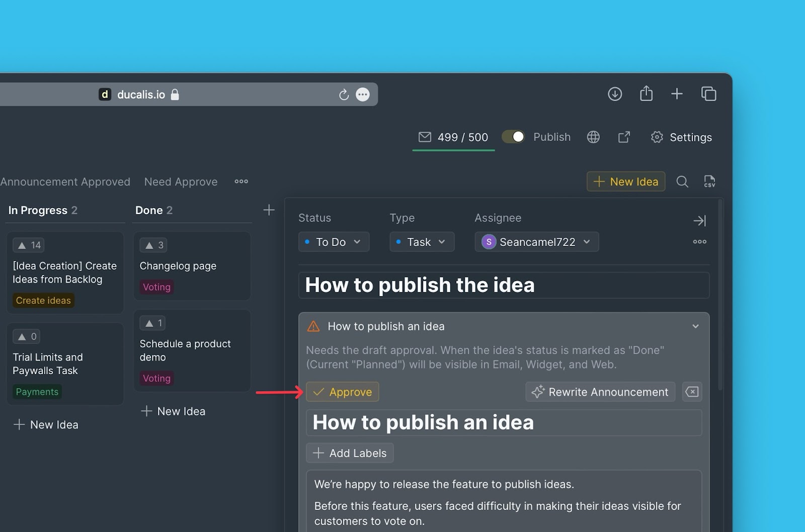
Task: Reload the page in browser
Action: pos(344,95)
